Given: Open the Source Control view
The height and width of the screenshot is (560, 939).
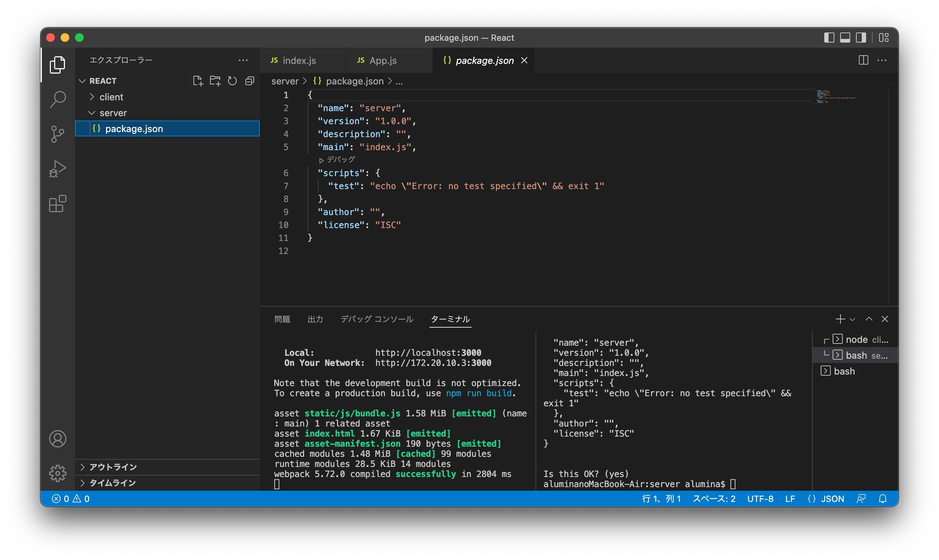Looking at the screenshot, I should 58,134.
